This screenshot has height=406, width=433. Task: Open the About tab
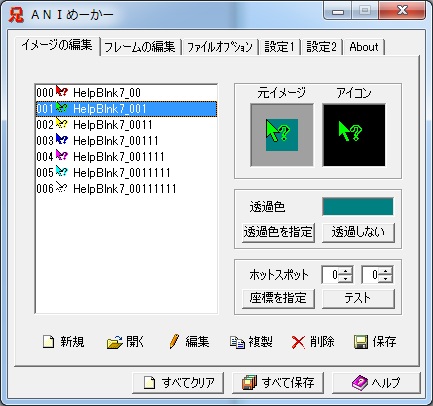tap(364, 47)
